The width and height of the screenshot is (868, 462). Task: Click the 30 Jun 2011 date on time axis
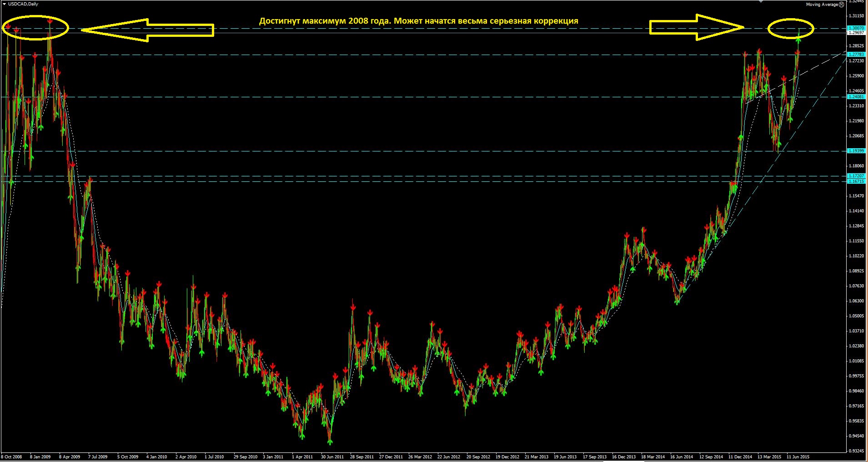[332, 457]
